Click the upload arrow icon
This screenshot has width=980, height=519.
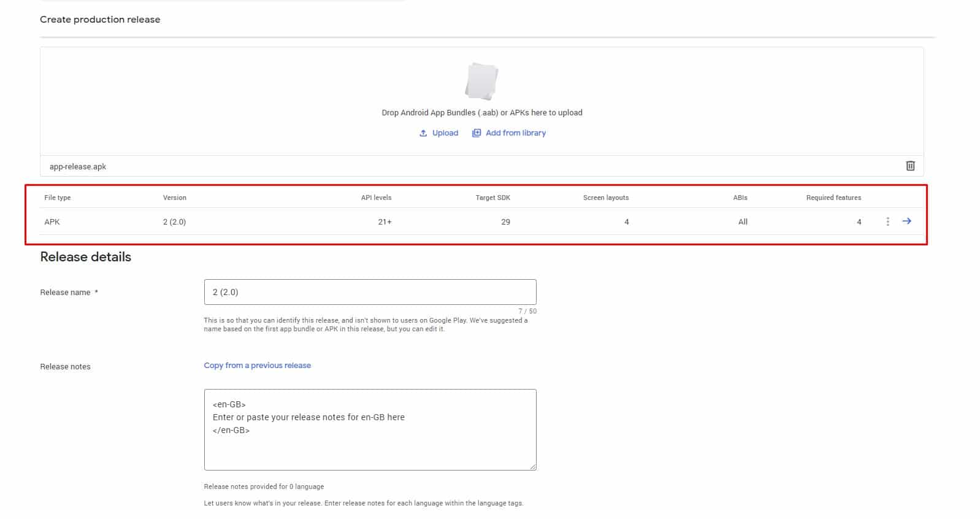pyautogui.click(x=423, y=133)
